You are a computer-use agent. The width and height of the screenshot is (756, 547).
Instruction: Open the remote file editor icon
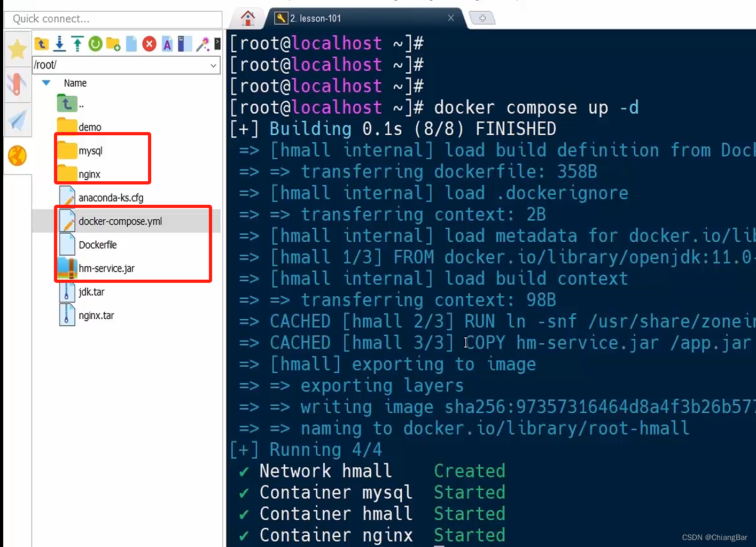(184, 44)
